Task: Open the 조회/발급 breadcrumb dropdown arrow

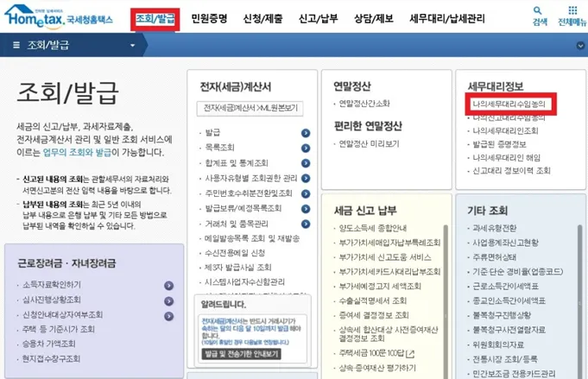Action: pos(132,46)
